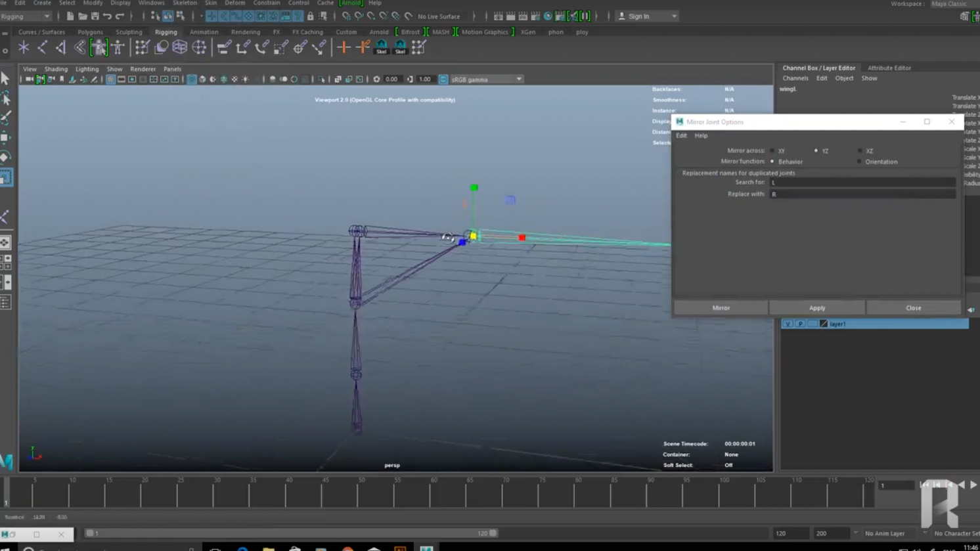Set Mirror function to Orientation
Screen dimensions: 980x551
click(860, 162)
